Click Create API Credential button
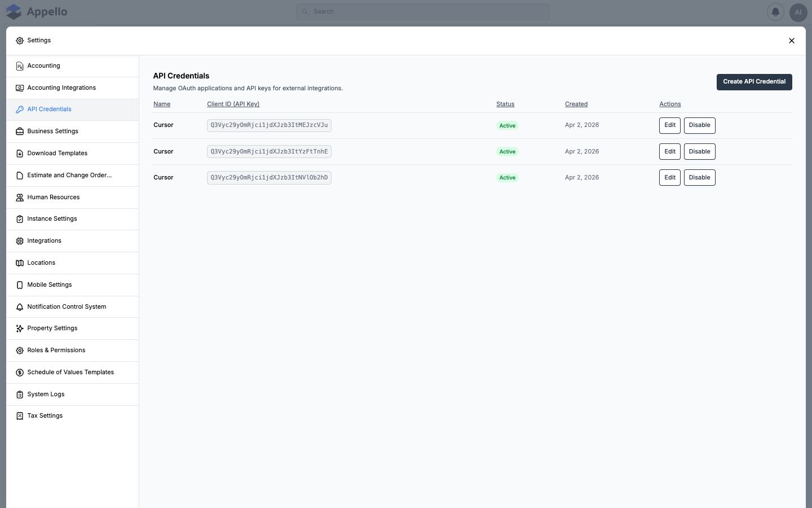The width and height of the screenshot is (812, 508). coord(754,82)
